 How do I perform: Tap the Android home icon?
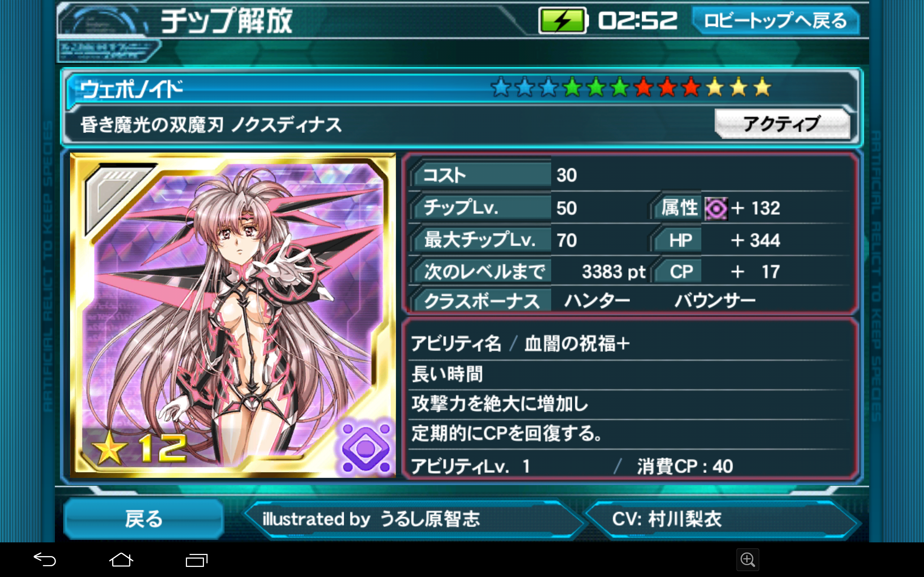121,560
